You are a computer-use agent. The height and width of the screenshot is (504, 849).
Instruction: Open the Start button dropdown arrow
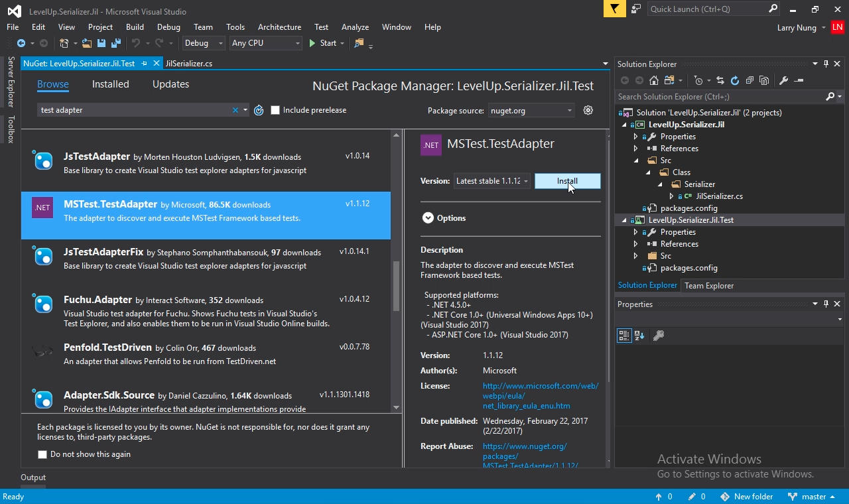(342, 43)
